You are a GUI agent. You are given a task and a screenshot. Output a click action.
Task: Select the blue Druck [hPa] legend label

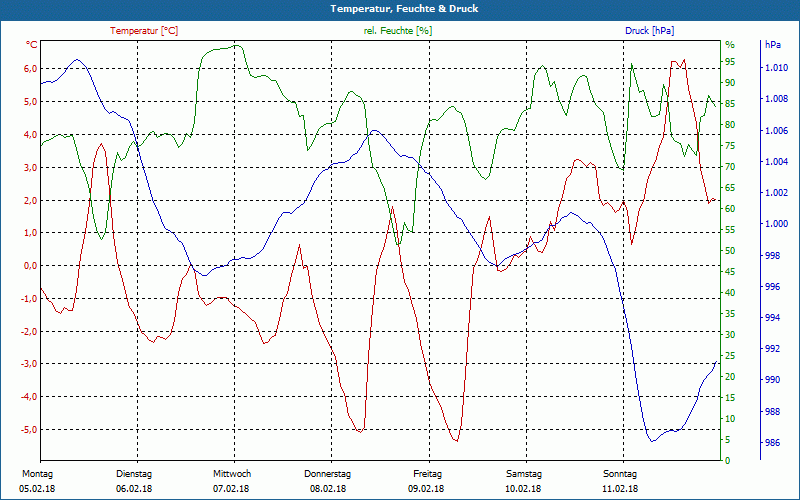(x=649, y=31)
